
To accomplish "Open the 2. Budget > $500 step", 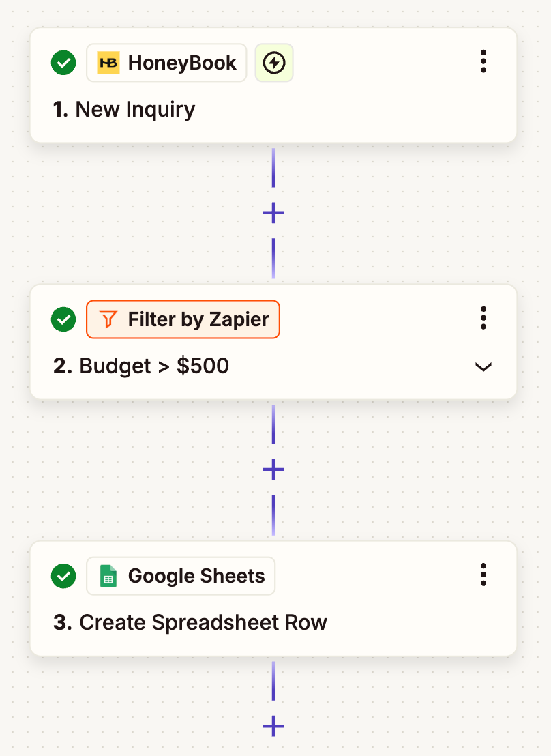I will coord(140,366).
